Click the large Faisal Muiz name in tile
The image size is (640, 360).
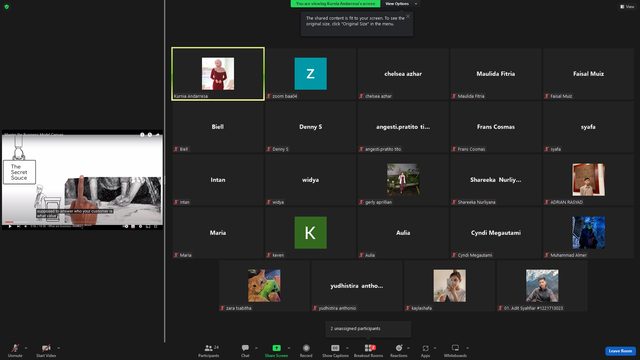(x=588, y=74)
